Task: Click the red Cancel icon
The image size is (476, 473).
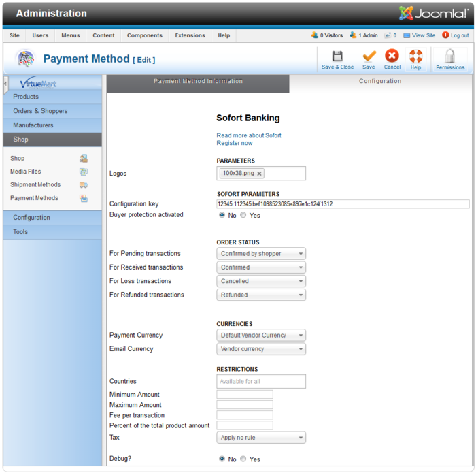Action: tap(392, 56)
